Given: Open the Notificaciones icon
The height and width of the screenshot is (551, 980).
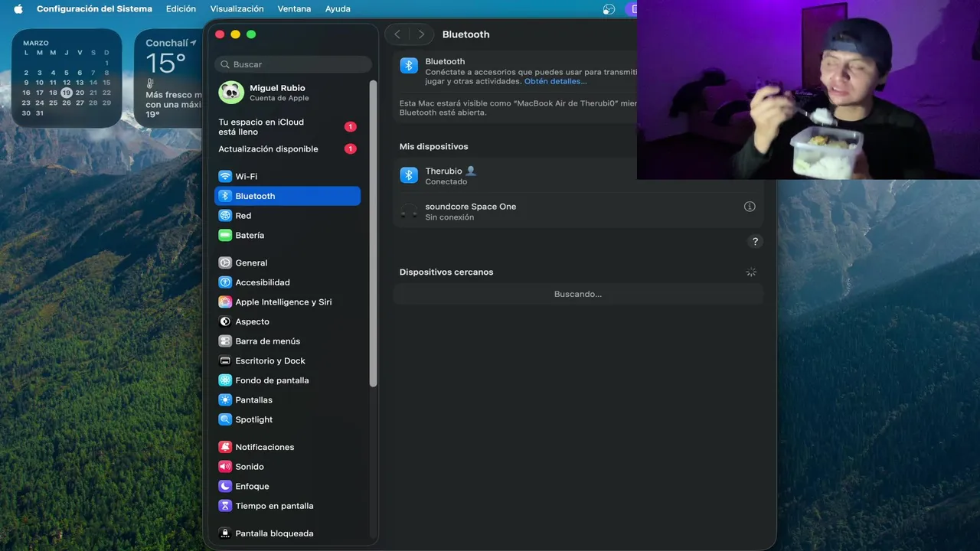Looking at the screenshot, I should point(225,447).
